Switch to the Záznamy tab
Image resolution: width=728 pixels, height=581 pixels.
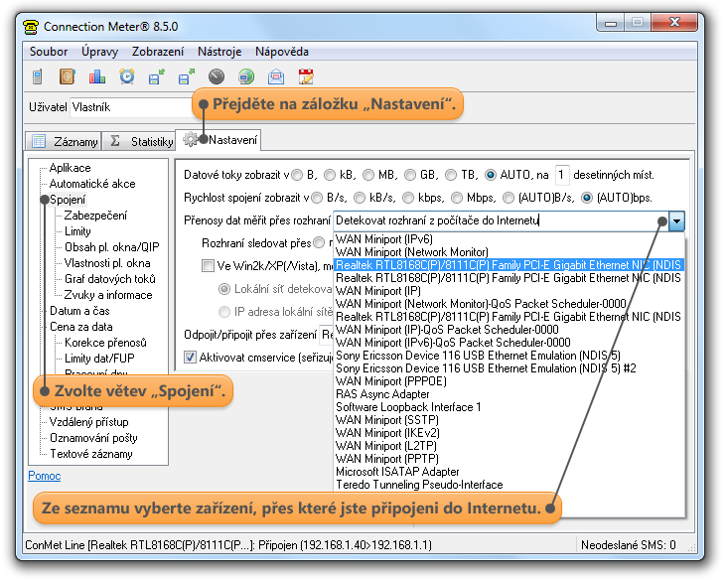click(64, 141)
